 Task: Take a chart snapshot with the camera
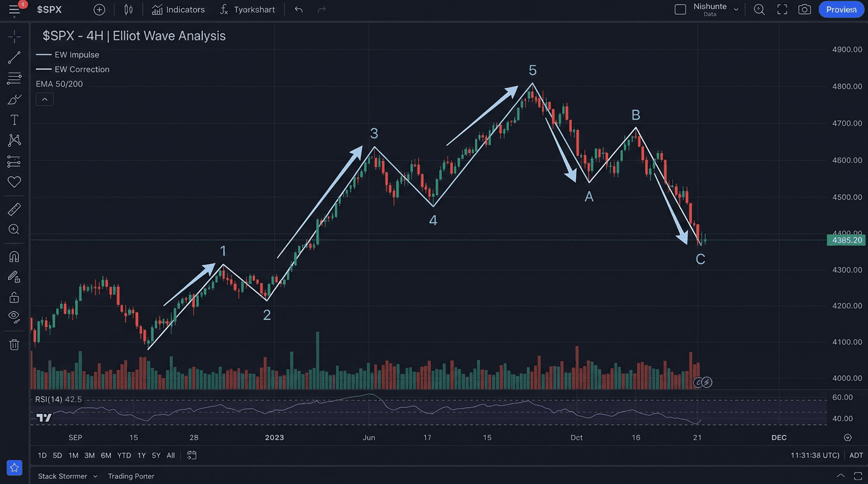pyautogui.click(x=804, y=9)
